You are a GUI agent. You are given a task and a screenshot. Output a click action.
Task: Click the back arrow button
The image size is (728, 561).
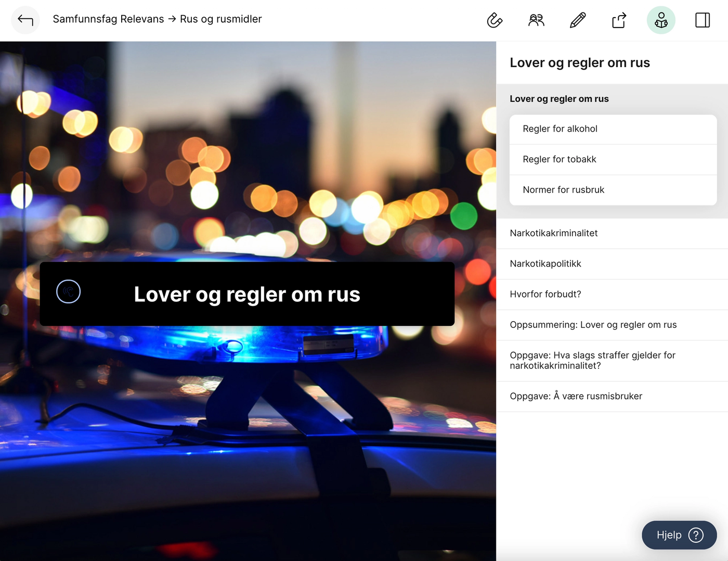(x=25, y=20)
